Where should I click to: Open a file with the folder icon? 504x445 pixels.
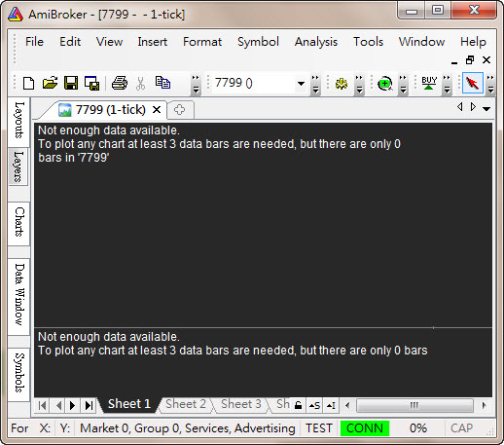[50, 83]
